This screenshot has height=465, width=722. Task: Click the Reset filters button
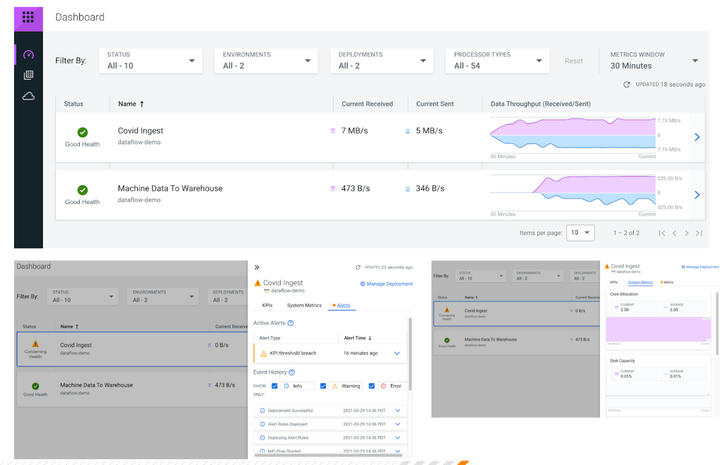coord(573,61)
